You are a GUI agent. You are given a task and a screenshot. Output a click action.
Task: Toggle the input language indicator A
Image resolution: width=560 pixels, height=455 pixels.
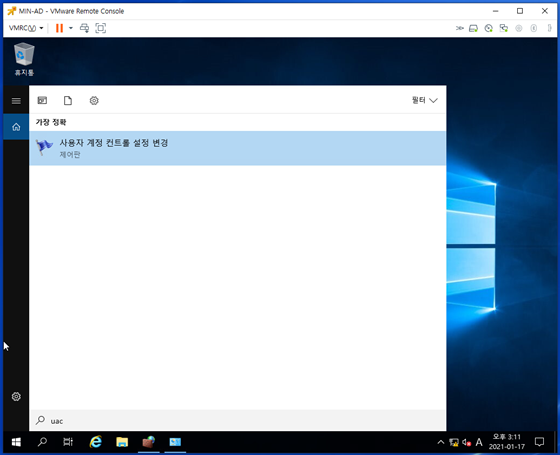(x=479, y=442)
